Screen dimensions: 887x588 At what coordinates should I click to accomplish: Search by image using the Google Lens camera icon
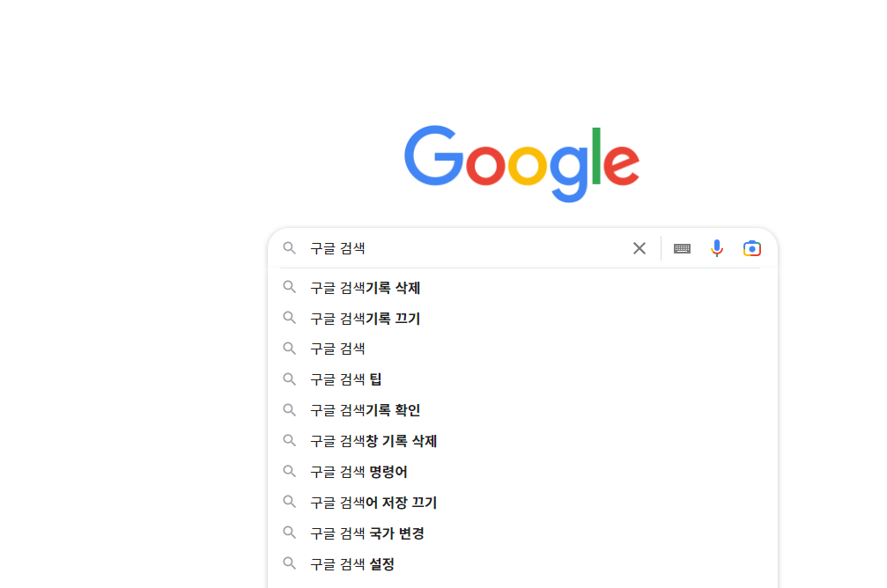click(752, 248)
